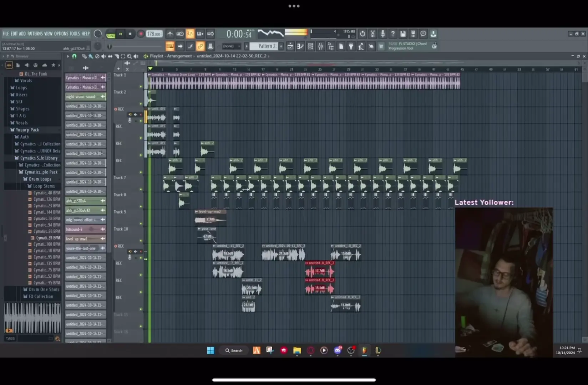Open the OPTIONS menu

61,34
